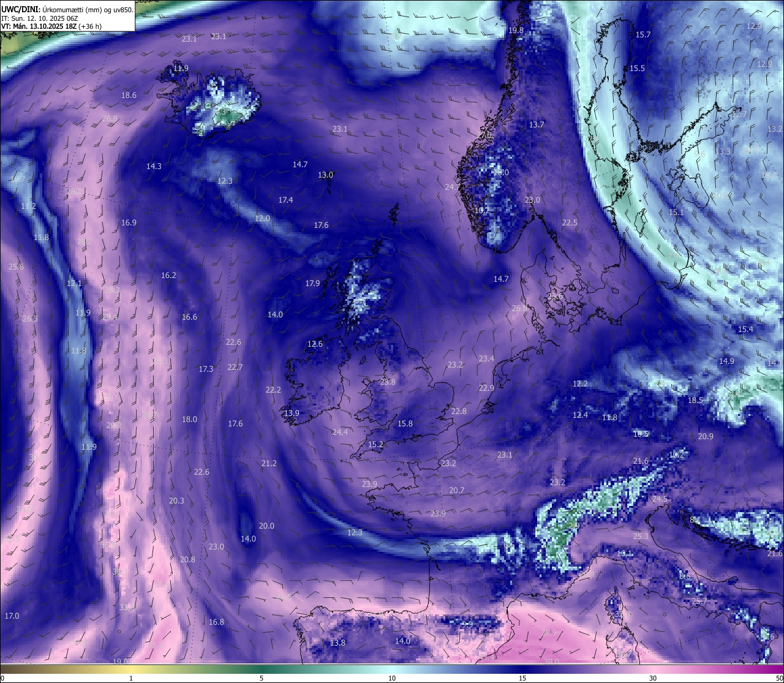Click the map value 20.8
This screenshot has width=784, height=683.
[x=187, y=560]
